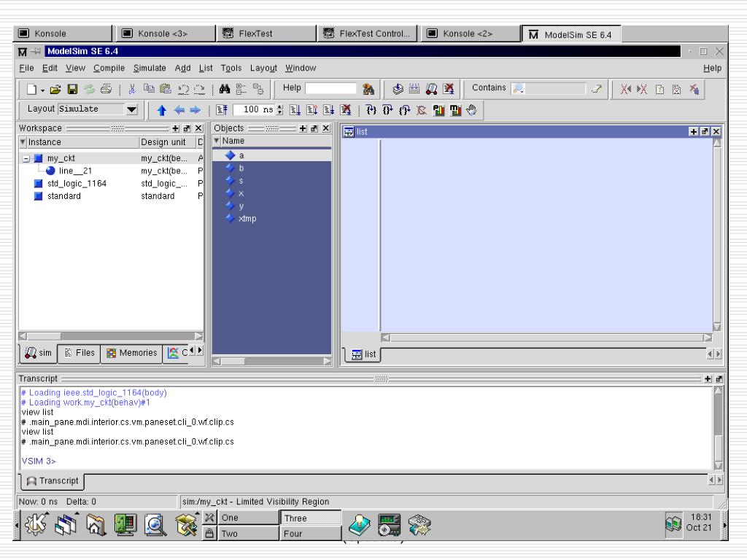Click into the 100 ns run length field

[255, 110]
